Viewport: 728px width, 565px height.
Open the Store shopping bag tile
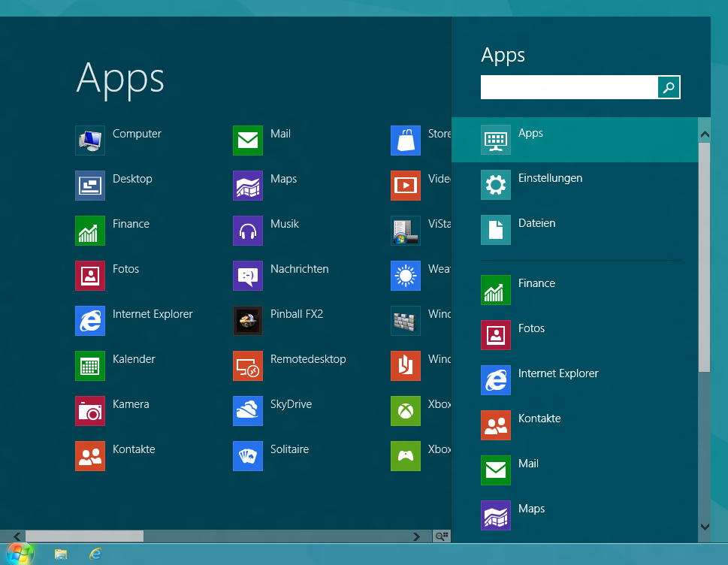coord(421,140)
